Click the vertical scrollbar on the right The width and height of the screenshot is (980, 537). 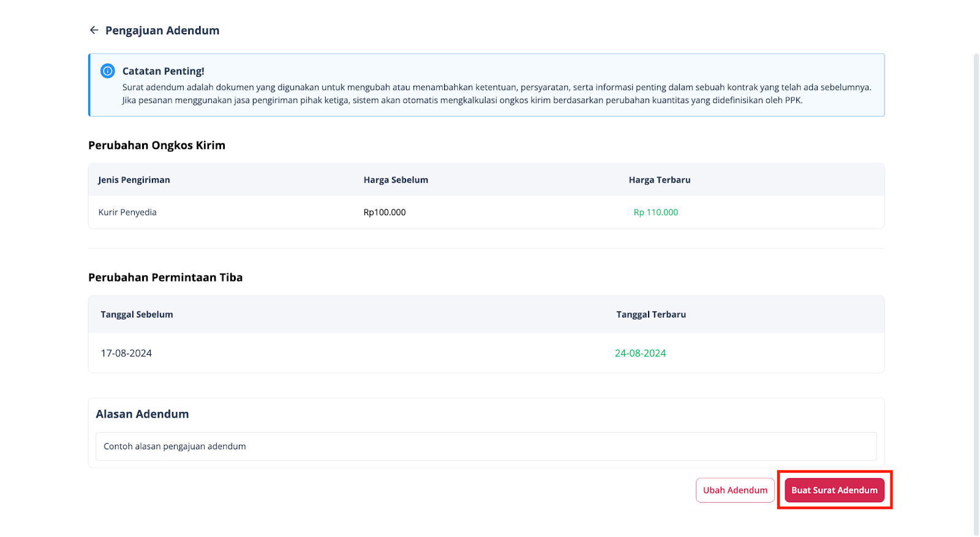pos(976,294)
